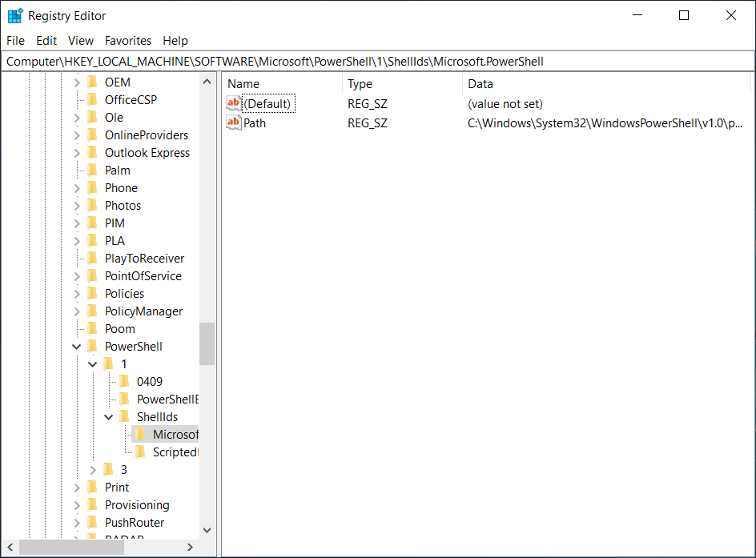The image size is (756, 558).
Task: Click the Photos folder icon
Action: (x=93, y=205)
